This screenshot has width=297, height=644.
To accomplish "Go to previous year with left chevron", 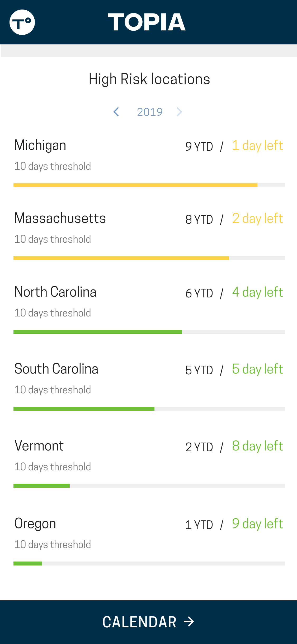I will pos(116,112).
